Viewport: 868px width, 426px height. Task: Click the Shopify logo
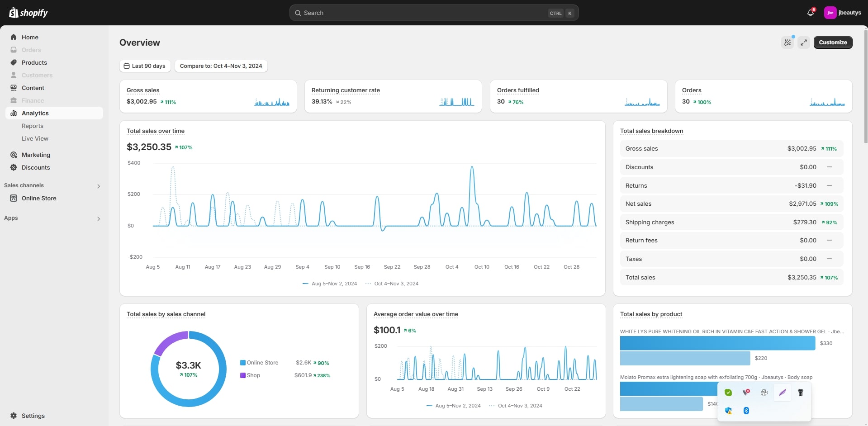[x=28, y=13]
